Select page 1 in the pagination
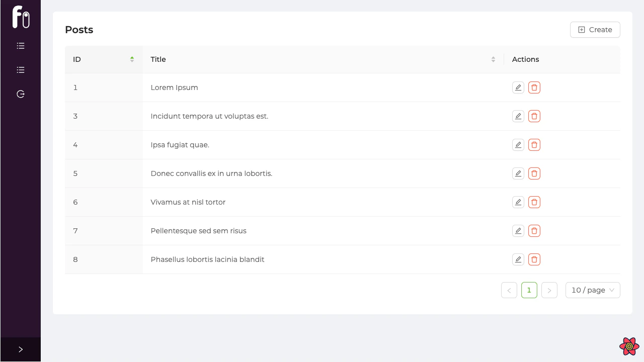The width and height of the screenshot is (644, 362). [529, 290]
